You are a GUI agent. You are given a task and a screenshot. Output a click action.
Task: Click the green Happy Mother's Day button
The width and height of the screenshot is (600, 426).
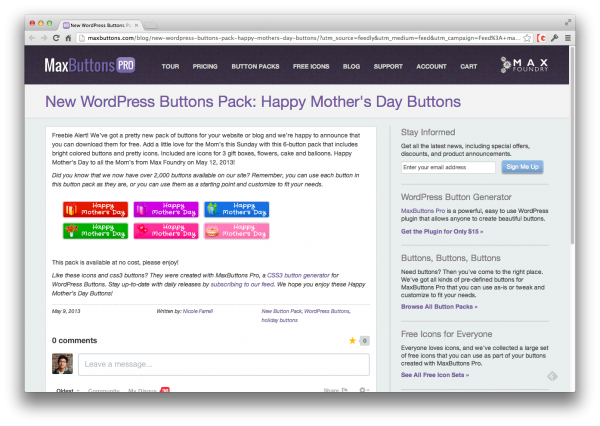tap(95, 231)
